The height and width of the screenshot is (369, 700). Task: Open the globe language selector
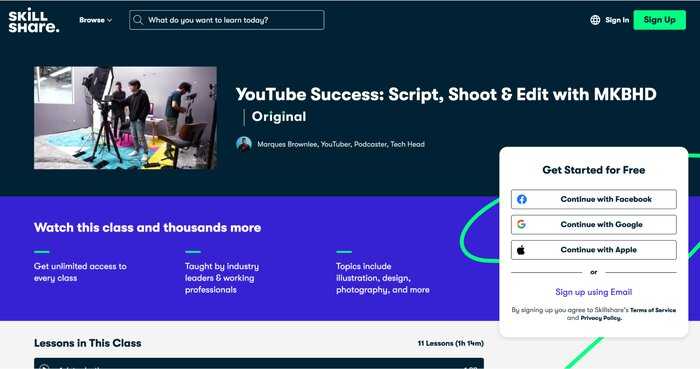(595, 20)
